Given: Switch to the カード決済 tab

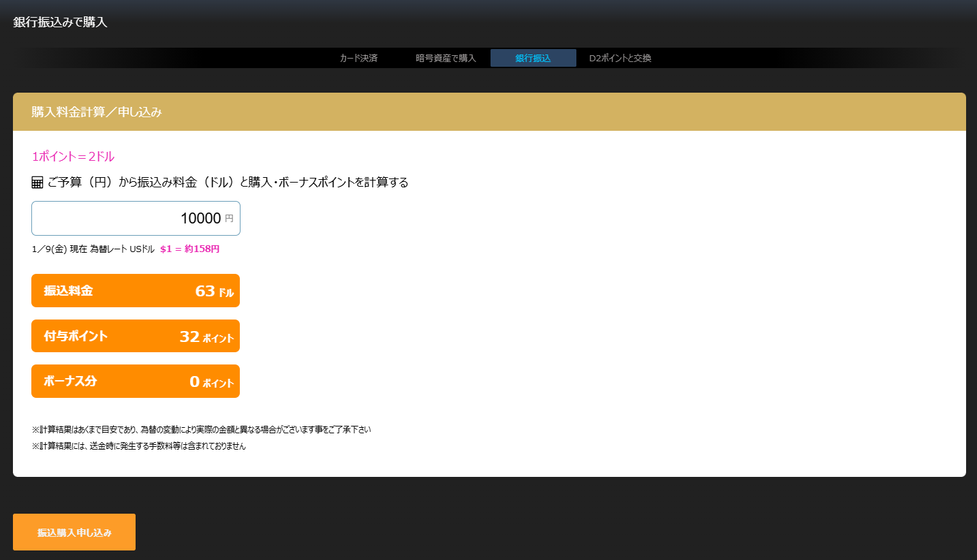Looking at the screenshot, I should tap(358, 58).
